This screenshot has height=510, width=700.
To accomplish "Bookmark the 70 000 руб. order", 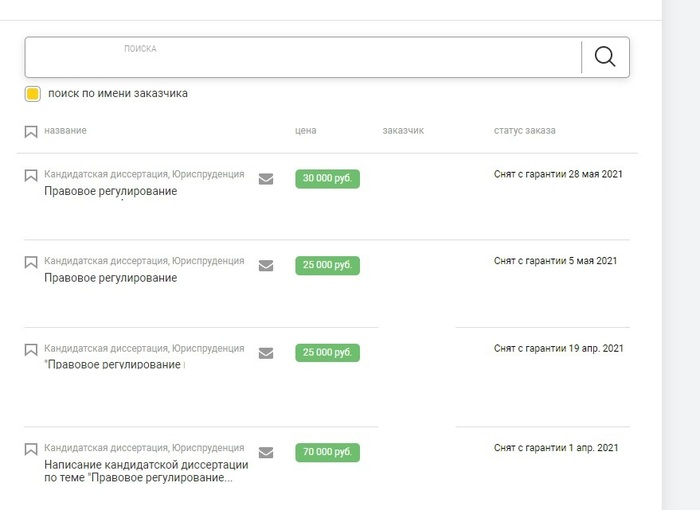I will 31,450.
